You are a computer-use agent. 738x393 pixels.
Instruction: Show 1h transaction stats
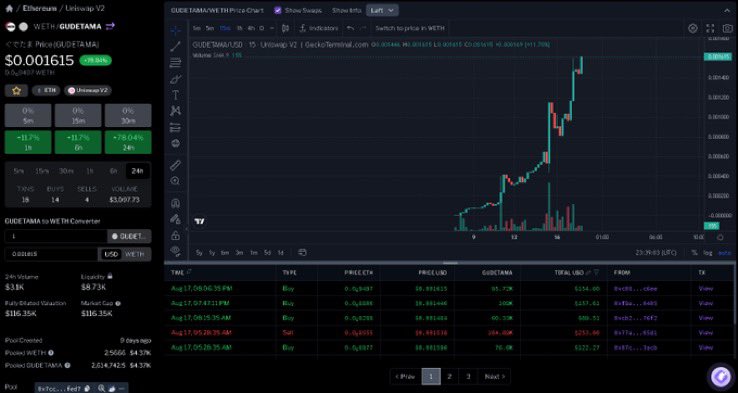89,171
